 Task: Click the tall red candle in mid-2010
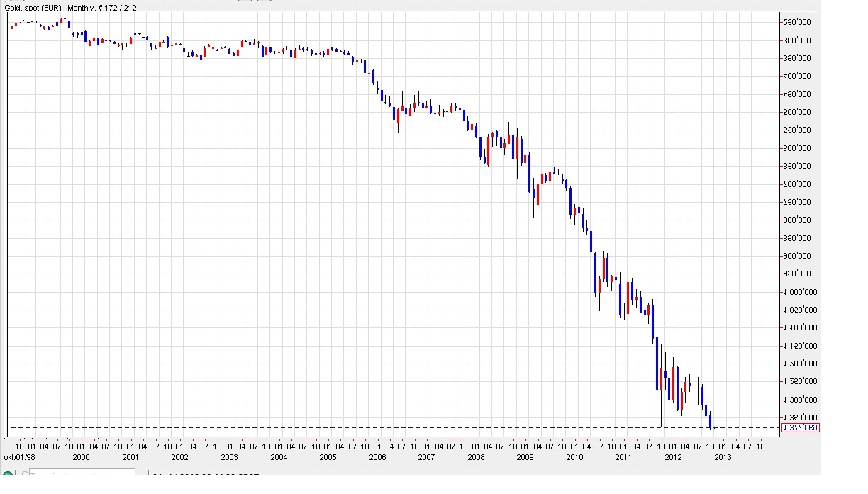point(604,268)
